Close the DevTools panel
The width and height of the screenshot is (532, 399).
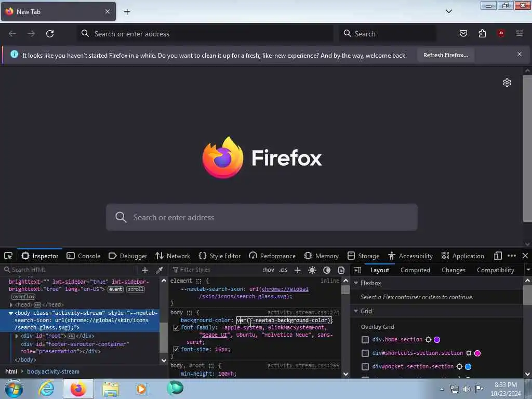(x=525, y=256)
